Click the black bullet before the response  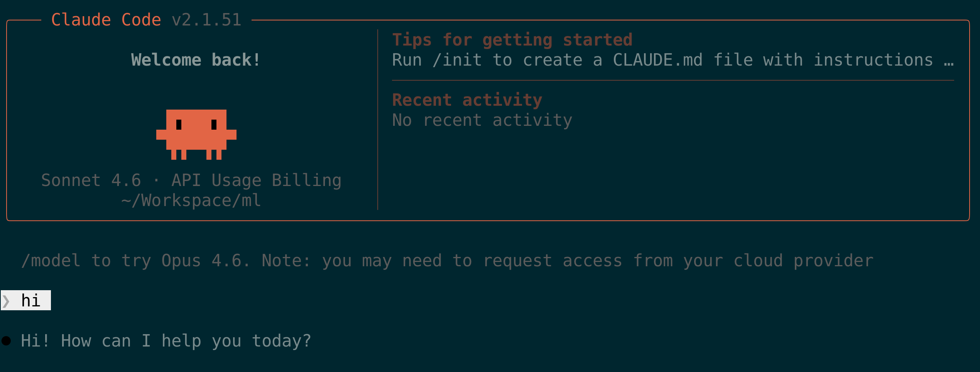pyautogui.click(x=6, y=341)
